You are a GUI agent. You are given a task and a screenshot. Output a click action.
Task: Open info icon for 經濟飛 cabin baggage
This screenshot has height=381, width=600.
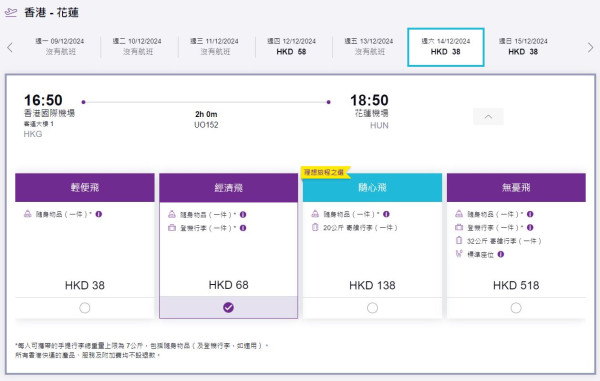[x=243, y=228]
